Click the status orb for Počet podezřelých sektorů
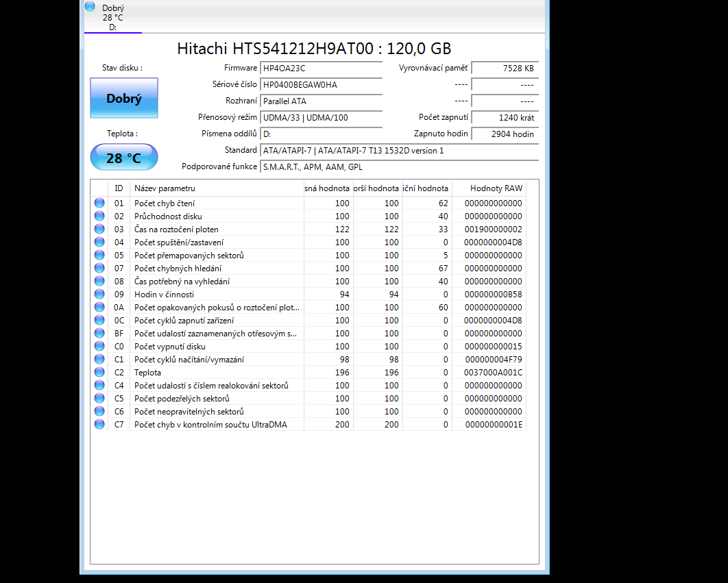The image size is (728, 583). [x=99, y=398]
